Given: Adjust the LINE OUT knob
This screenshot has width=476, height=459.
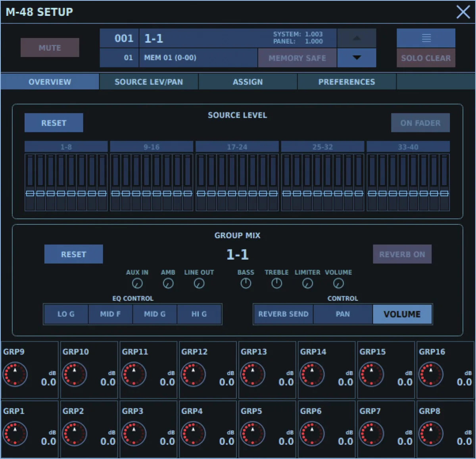Looking at the screenshot, I should point(199,283).
